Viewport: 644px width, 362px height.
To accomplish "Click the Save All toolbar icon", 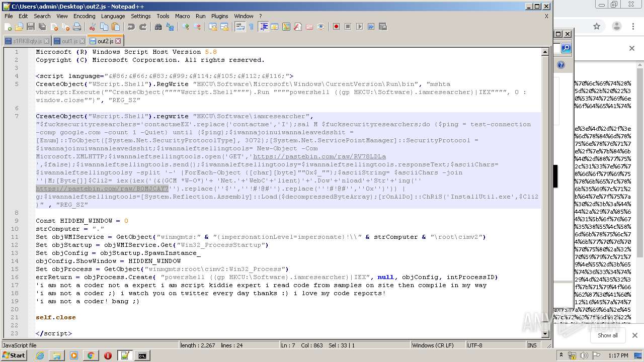I will (42, 27).
